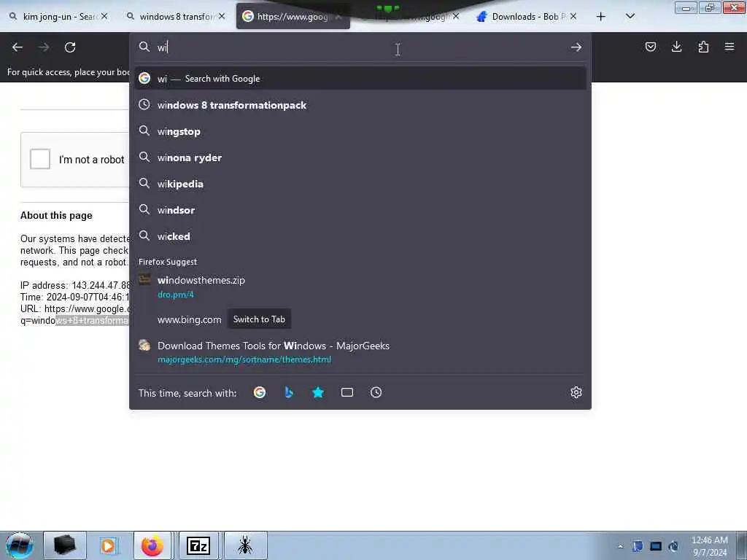
Task: Open the Extensions puzzle icon
Action: click(703, 47)
